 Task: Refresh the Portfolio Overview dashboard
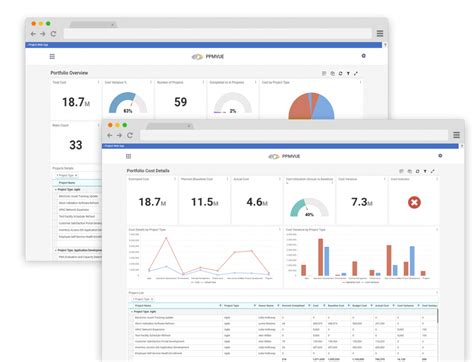pyautogui.click(x=340, y=73)
